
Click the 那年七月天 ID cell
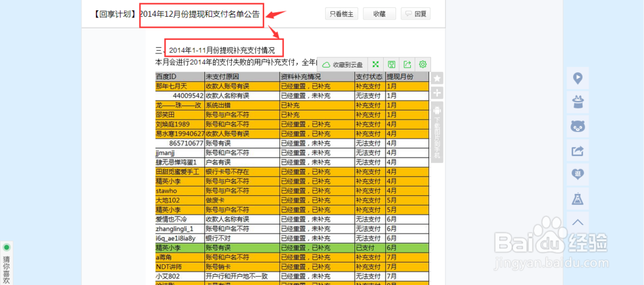coord(180,86)
